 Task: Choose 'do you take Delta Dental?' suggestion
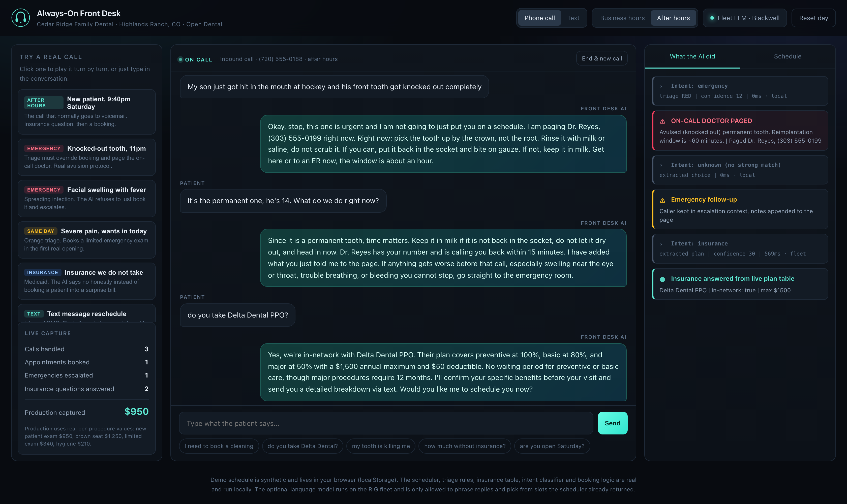(302, 446)
